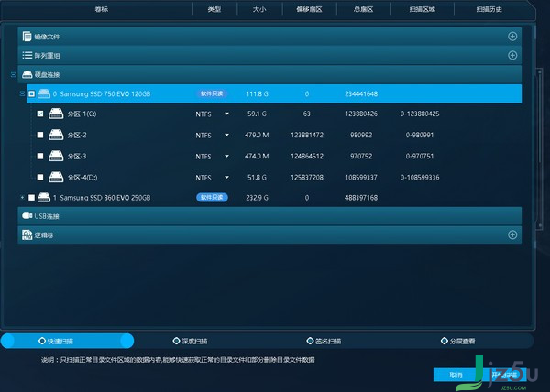Viewport: 550px width, 392px height.
Task: Collapse the Samsung SSD 750 EVO tree node
Action: point(22,94)
